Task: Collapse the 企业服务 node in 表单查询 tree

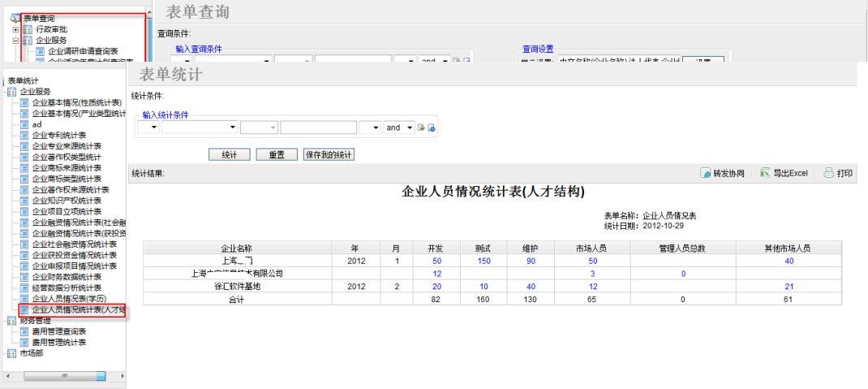Action: pos(15,41)
